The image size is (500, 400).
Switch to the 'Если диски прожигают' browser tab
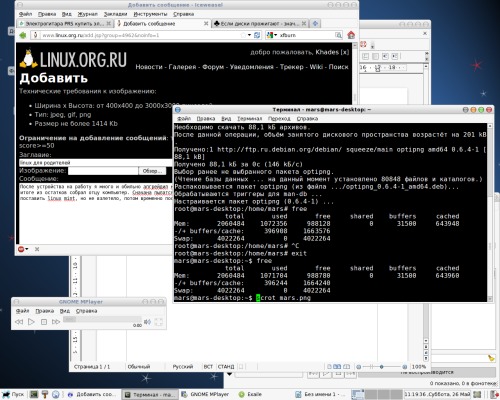click(x=259, y=24)
